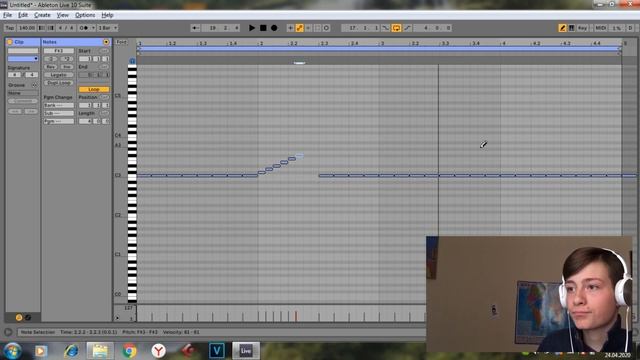640x360 pixels.
Task: Click the D overload indicator
Action: click(630, 28)
